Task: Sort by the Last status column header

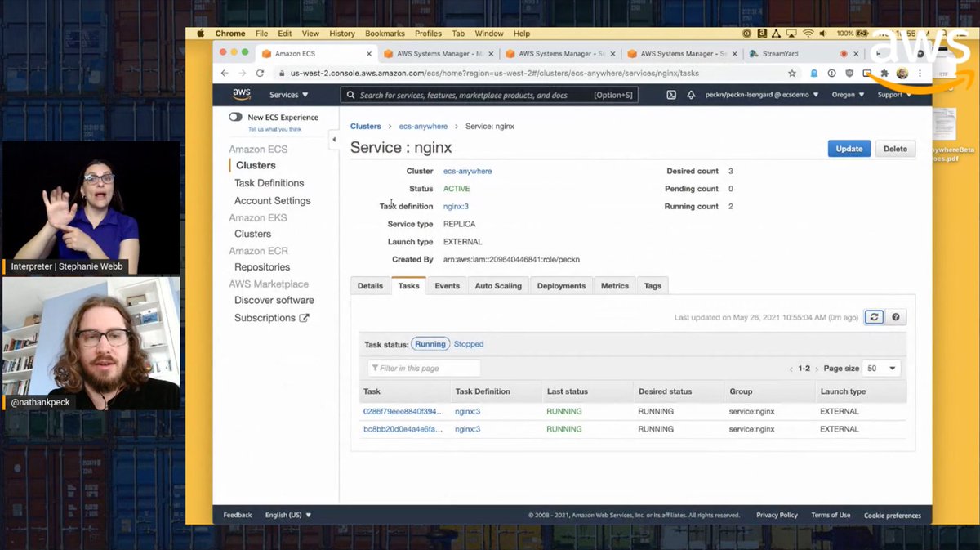Action: pos(568,391)
